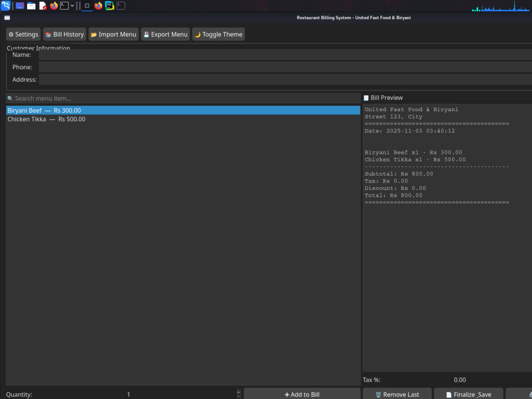Click the Quantity spin box field
The image size is (532, 399).
coord(180,394)
